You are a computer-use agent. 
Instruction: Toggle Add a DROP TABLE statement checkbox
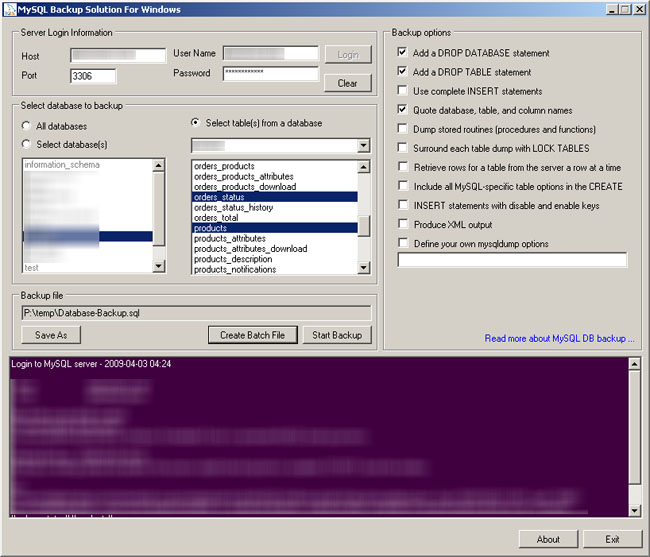402,71
